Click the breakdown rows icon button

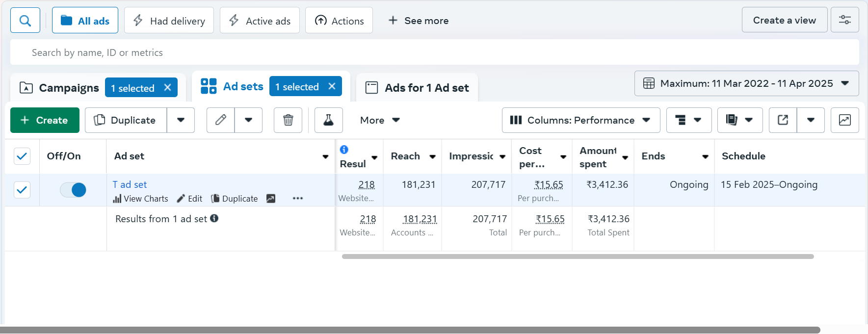688,120
